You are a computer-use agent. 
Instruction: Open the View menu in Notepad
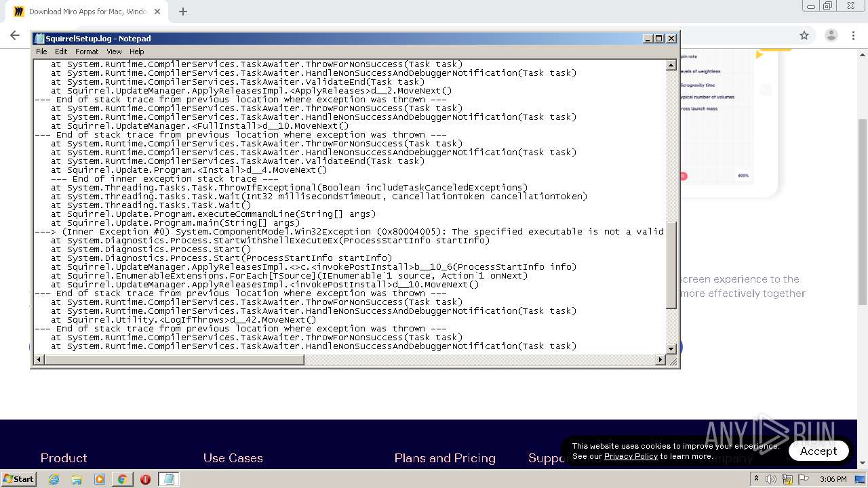point(114,52)
